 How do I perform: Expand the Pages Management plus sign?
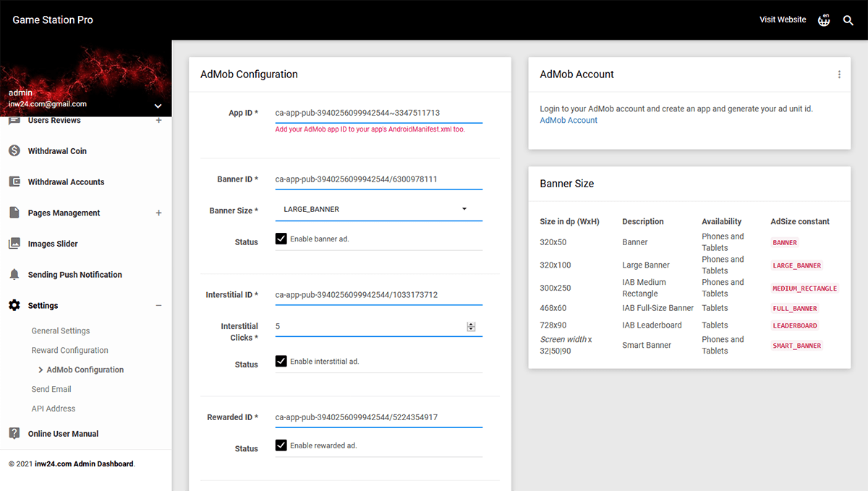[x=159, y=213]
